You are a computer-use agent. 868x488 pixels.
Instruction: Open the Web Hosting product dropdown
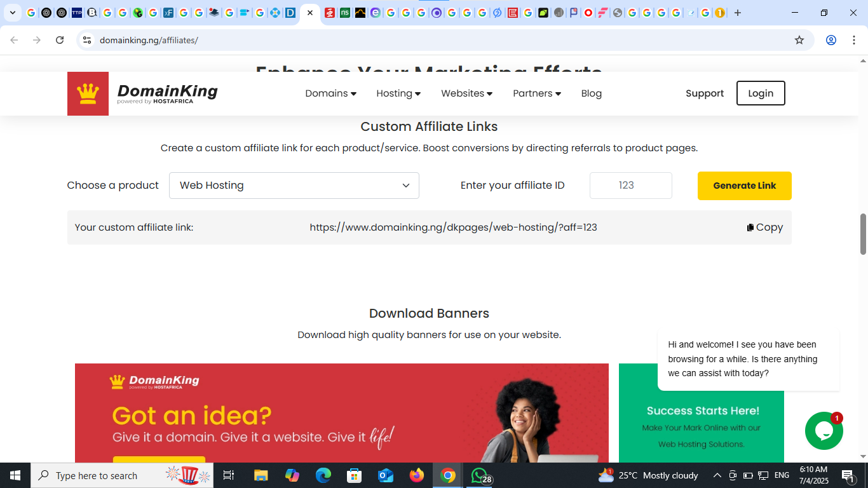click(x=294, y=186)
